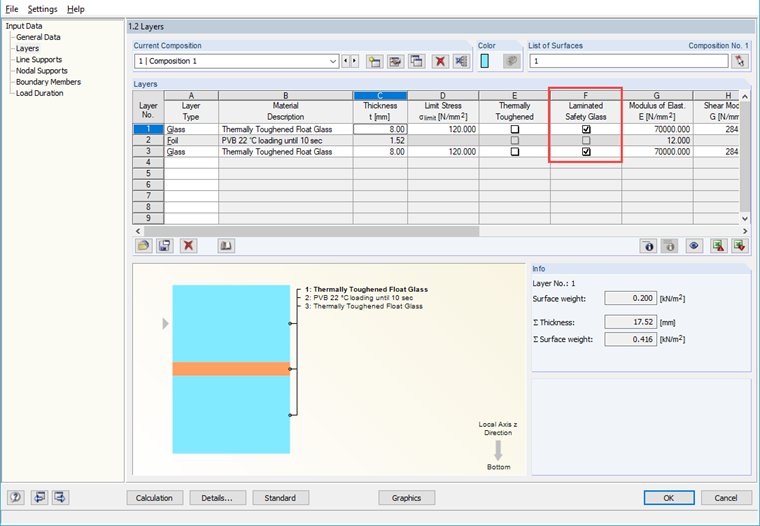Screen dimensions: 760x526
Task: Click PVB 22 °C loading until 10 sec cell
Action: tap(285, 141)
